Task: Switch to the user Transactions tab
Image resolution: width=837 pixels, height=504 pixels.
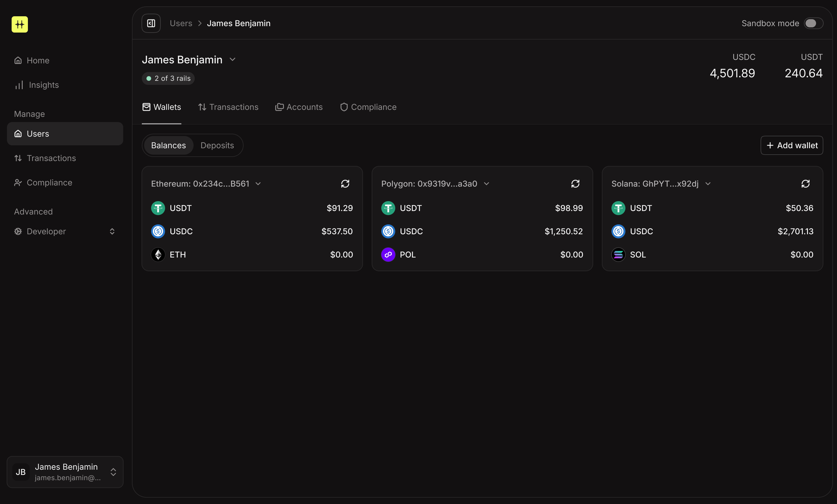Action: (228, 107)
